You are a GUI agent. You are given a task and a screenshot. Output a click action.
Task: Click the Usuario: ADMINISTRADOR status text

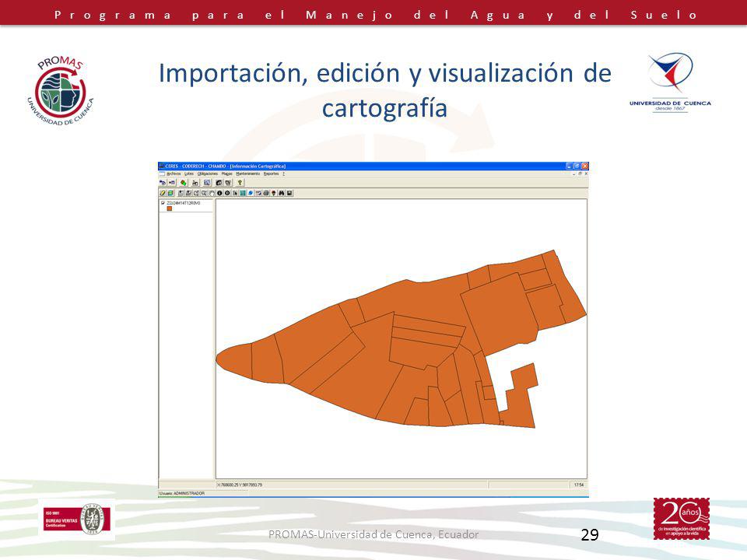click(x=182, y=493)
